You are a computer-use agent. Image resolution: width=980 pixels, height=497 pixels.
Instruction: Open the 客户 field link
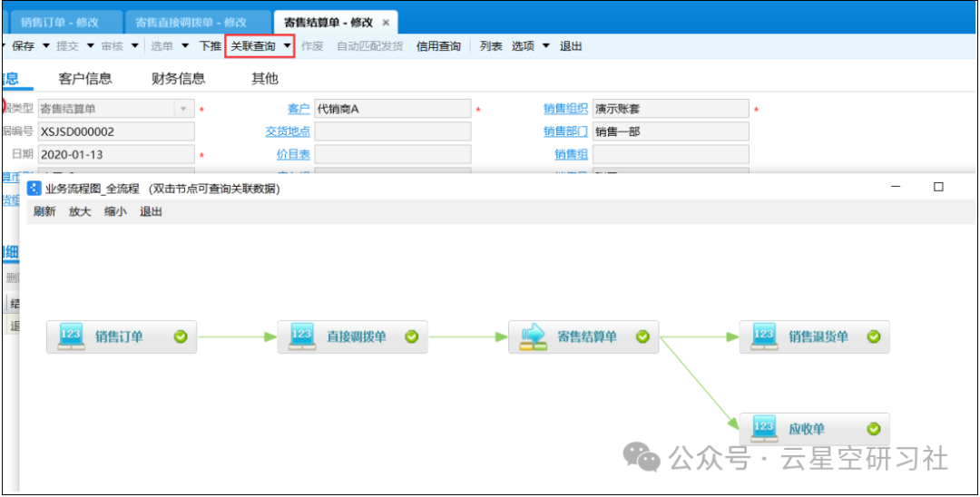[x=299, y=109]
